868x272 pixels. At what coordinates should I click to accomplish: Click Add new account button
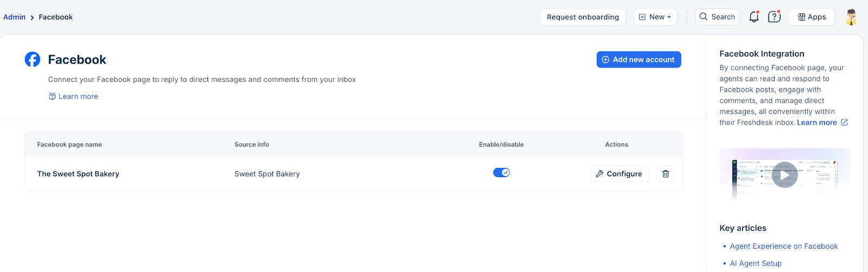639,60
